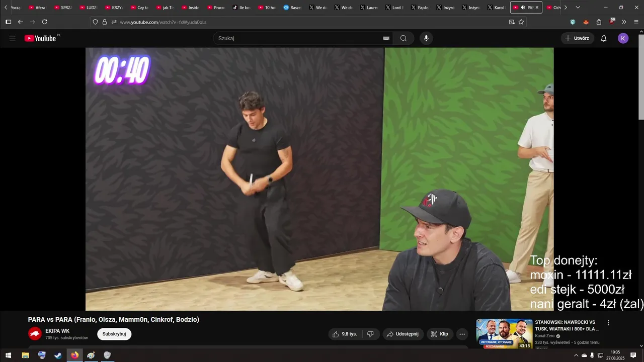Go back with browser back arrow
Image resolution: width=644 pixels, height=362 pixels.
tap(20, 22)
